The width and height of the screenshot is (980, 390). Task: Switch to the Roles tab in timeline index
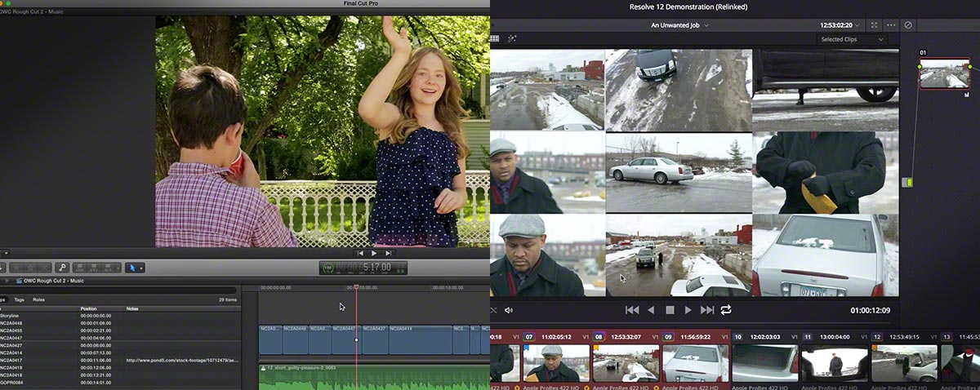click(38, 299)
